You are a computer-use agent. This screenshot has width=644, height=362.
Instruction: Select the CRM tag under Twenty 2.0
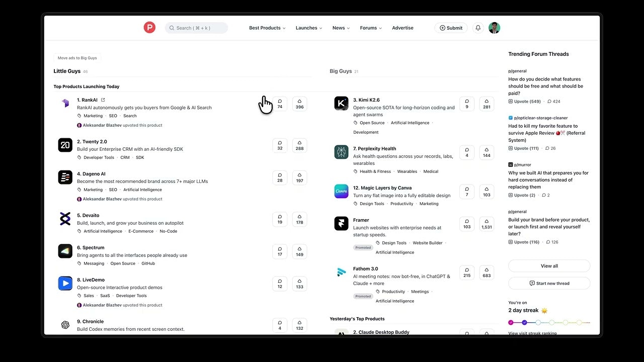[125, 157]
